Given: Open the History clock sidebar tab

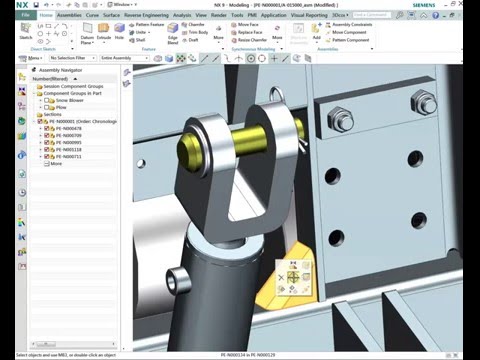Looking at the screenshot, I should tap(22, 192).
